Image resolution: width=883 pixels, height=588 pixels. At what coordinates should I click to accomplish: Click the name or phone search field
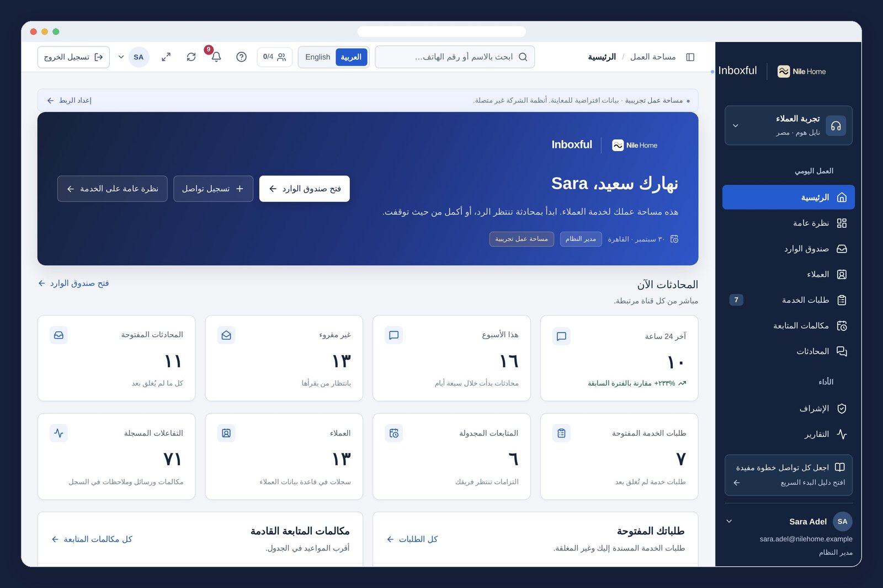pyautogui.click(x=455, y=57)
